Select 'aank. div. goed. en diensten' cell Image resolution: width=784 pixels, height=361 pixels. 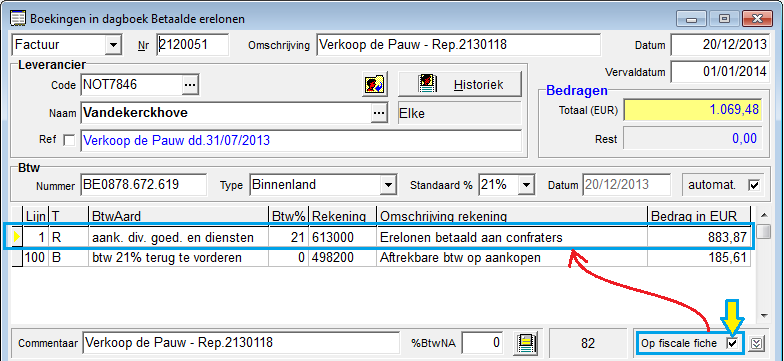coord(178,238)
